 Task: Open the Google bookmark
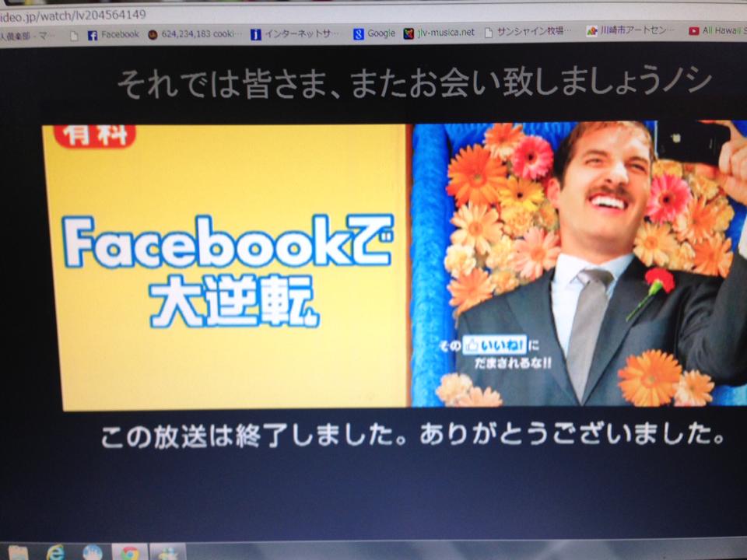tap(374, 33)
